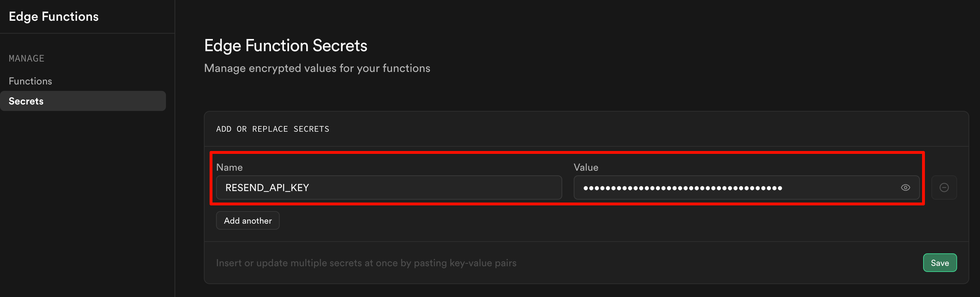Focus the Name input containing RESEND_API_KEY
The height and width of the screenshot is (297, 980).
(388, 188)
